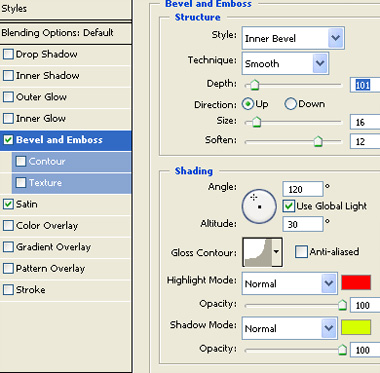The width and height of the screenshot is (380, 373).
Task: Select the Drop Shadow effect label
Action: tap(47, 54)
